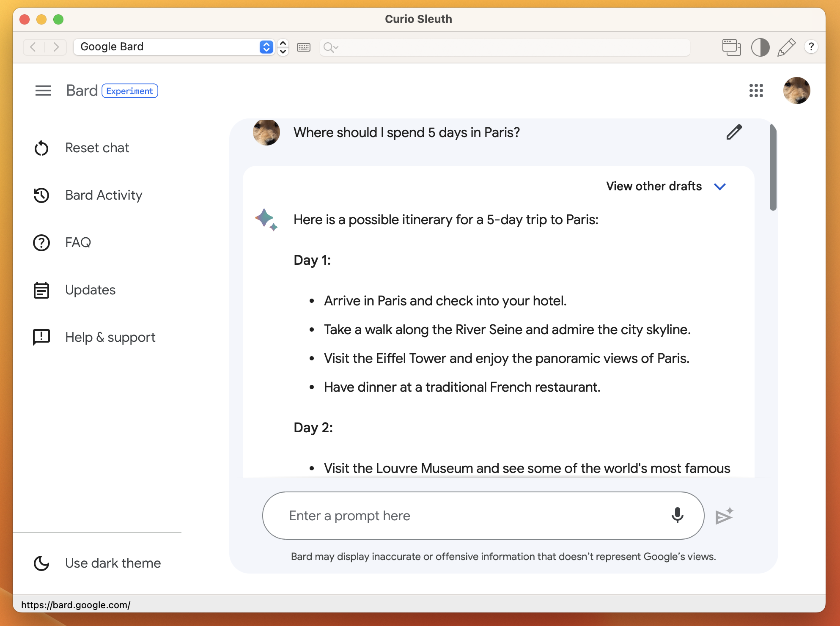The height and width of the screenshot is (626, 840).
Task: Open the window layout icon in toolbar
Action: pos(732,47)
